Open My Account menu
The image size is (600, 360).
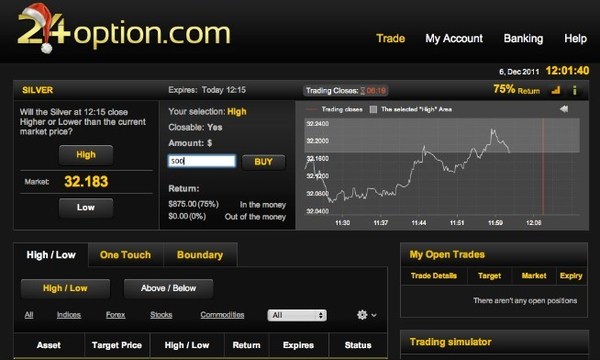(454, 38)
